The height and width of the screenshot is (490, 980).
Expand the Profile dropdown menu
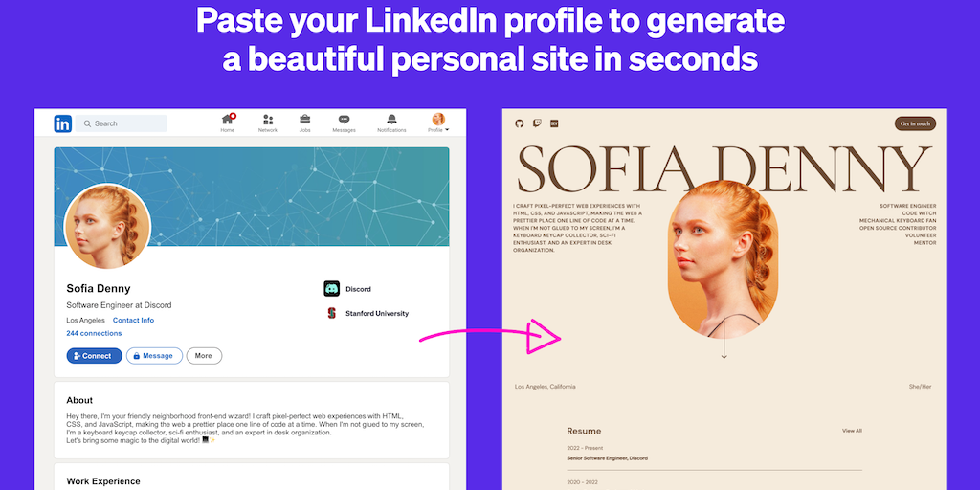coord(439,122)
